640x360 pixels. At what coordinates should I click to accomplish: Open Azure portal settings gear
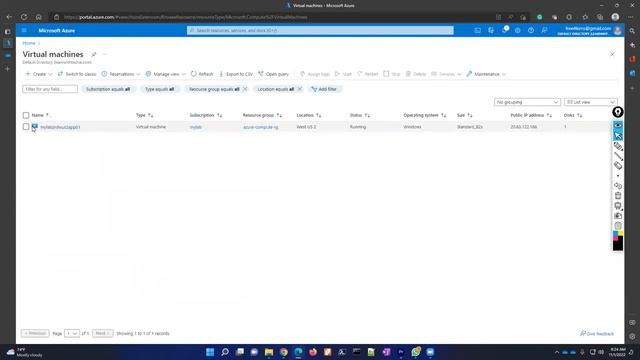pyautogui.click(x=518, y=31)
